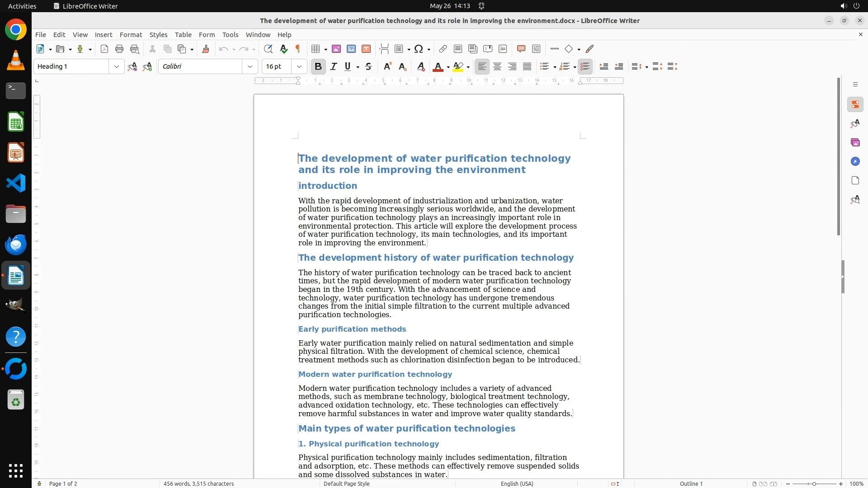Toggle Bold formatting button
Screen dimensions: 868x488
pyautogui.click(x=318, y=66)
